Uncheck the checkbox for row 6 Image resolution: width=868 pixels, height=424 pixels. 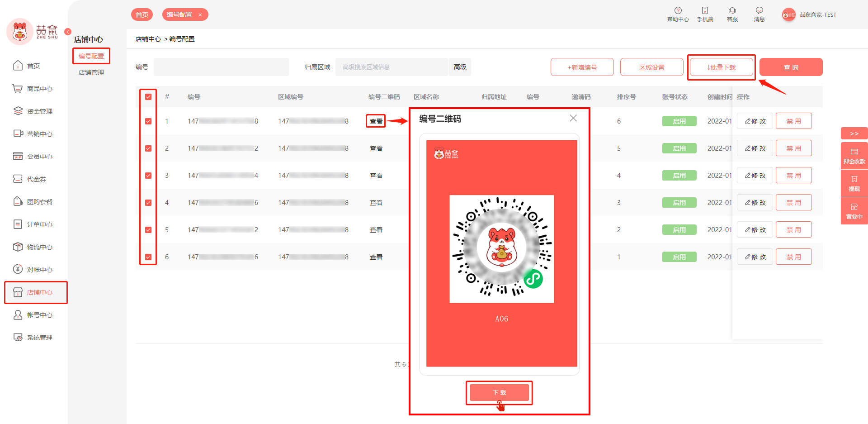point(148,257)
